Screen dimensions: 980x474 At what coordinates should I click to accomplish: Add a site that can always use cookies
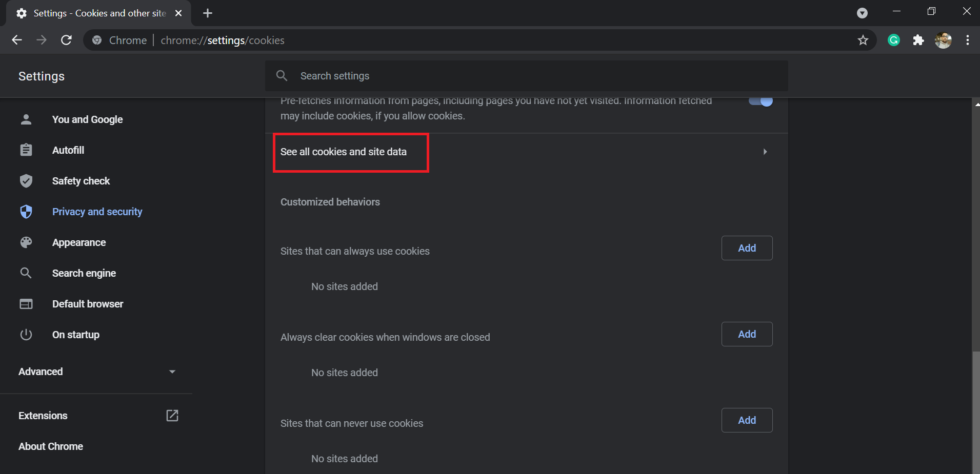747,248
